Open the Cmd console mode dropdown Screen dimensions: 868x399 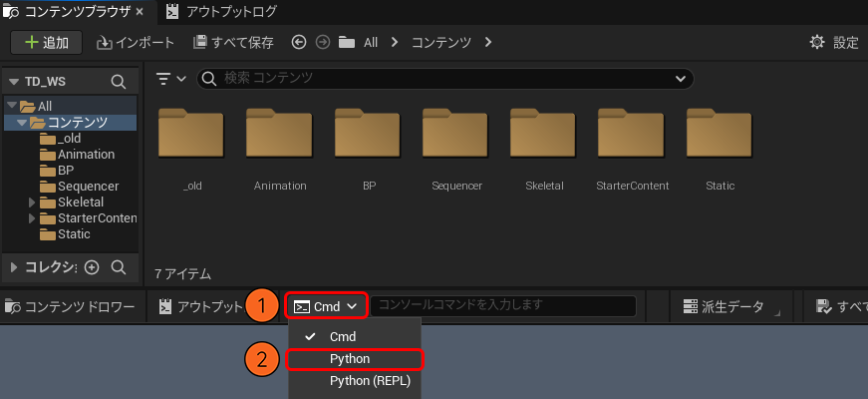(x=327, y=306)
